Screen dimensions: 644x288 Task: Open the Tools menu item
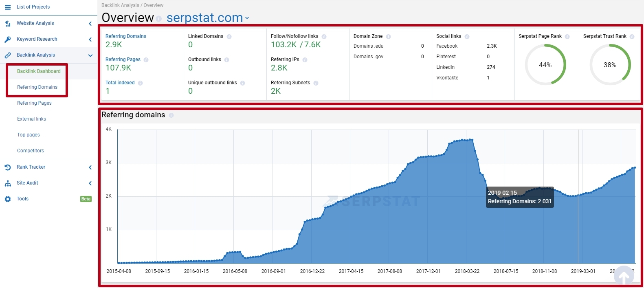click(22, 199)
